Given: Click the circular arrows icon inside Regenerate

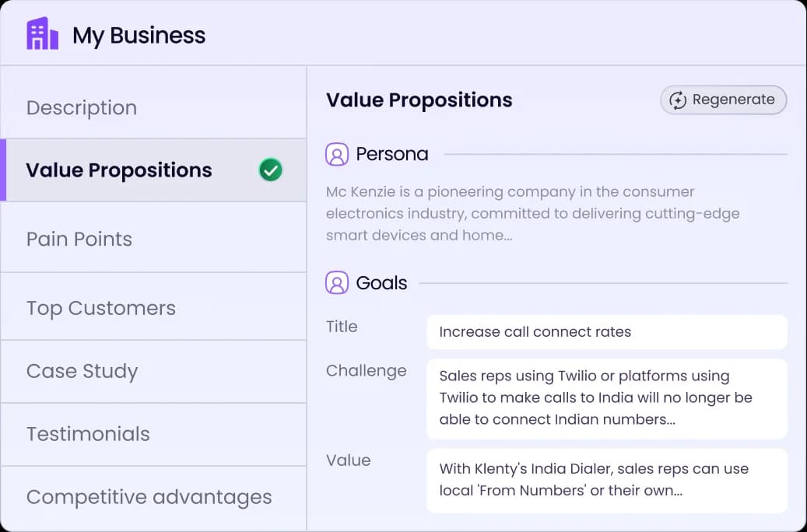Looking at the screenshot, I should [x=679, y=100].
